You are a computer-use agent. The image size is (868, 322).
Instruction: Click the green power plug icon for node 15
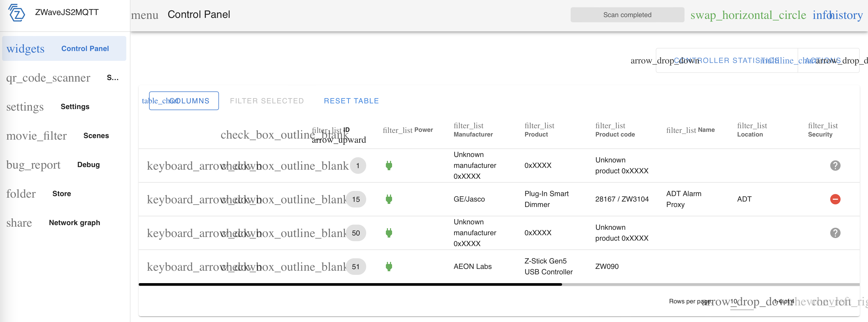(x=389, y=199)
